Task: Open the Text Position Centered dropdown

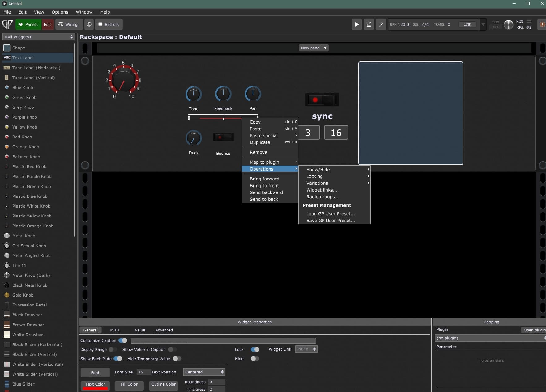Action: tap(204, 372)
